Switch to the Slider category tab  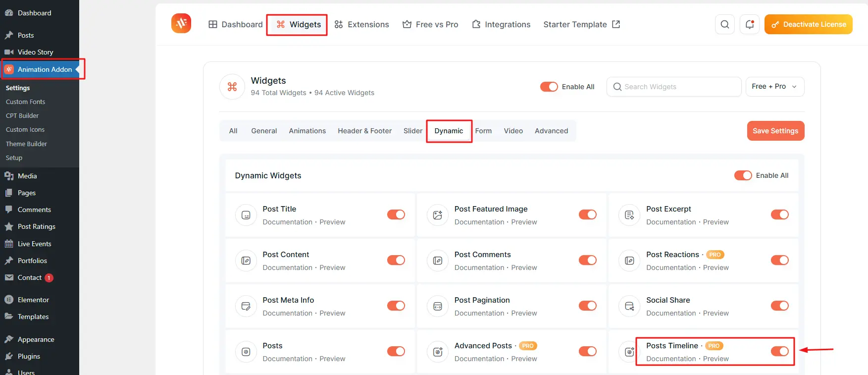click(x=413, y=131)
